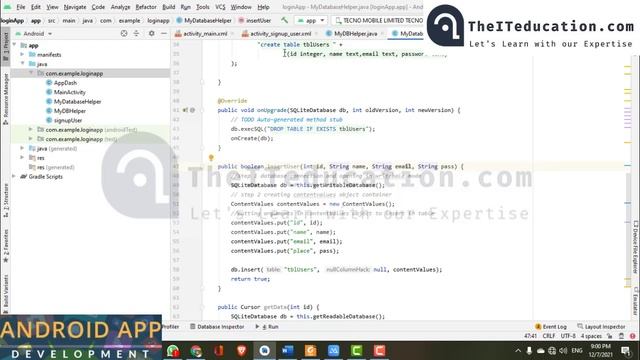Click the MyDatabaseHelper breadcrumb
Viewport: 640px width, 360px height.
coord(204,20)
